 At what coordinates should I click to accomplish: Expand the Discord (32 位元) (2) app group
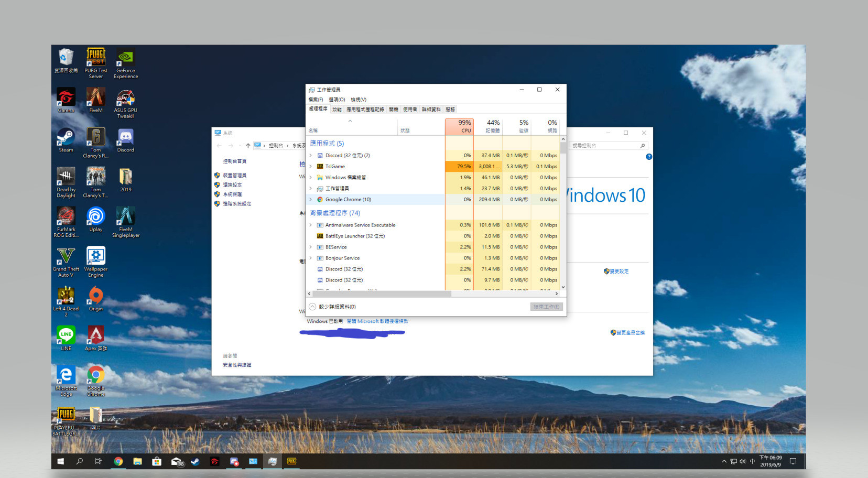tap(311, 156)
